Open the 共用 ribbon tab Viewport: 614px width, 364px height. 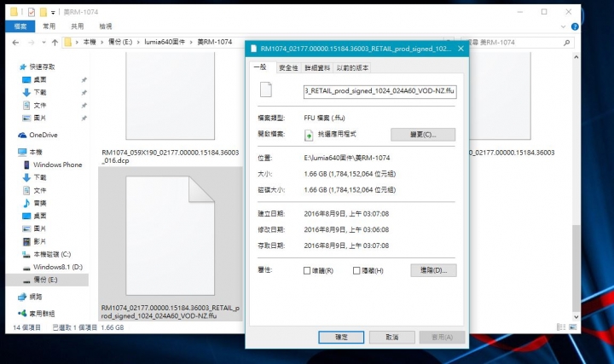[x=77, y=26]
